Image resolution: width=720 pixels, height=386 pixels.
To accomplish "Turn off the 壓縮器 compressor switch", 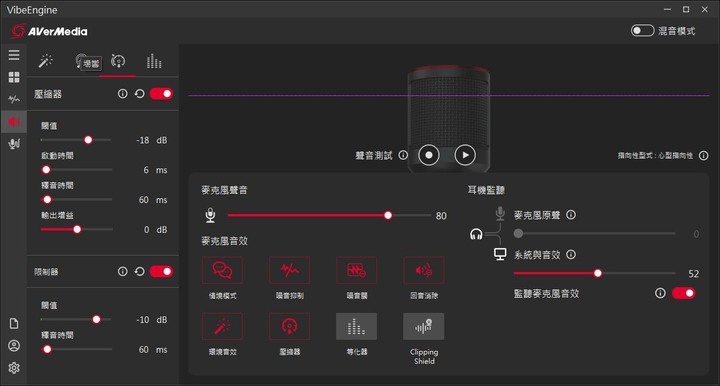I will 161,94.
